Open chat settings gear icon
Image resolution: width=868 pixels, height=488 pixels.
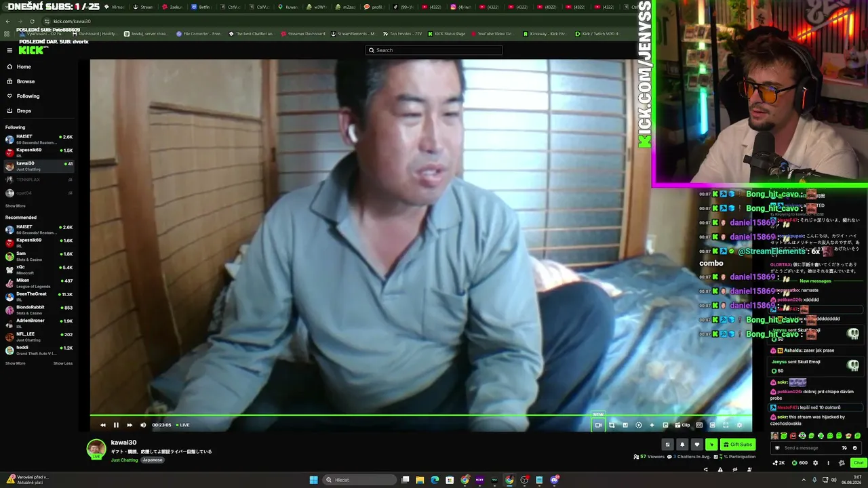[x=815, y=463]
